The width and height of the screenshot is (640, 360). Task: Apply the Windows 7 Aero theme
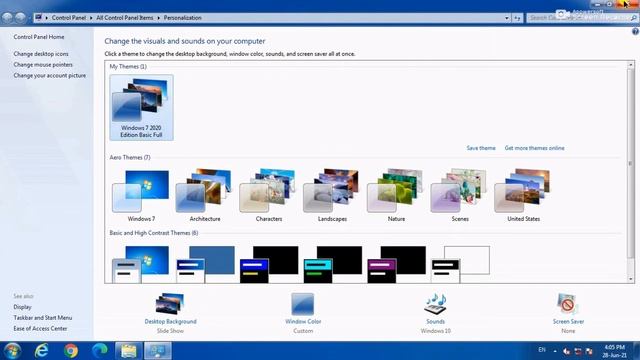141,196
